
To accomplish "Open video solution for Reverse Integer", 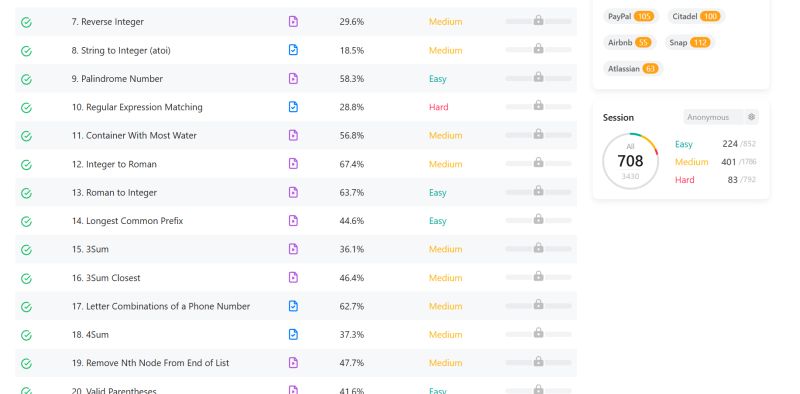I will pos(293,21).
